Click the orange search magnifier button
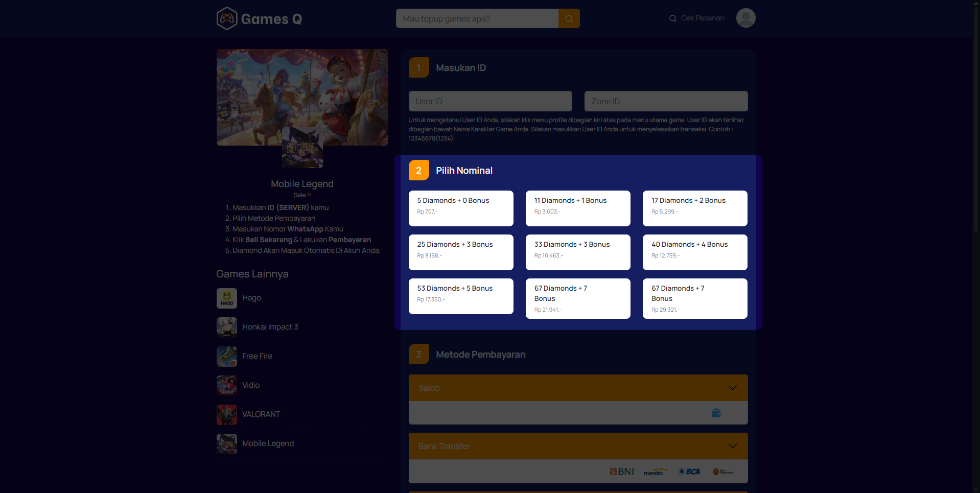The width and height of the screenshot is (980, 493). coord(569,18)
